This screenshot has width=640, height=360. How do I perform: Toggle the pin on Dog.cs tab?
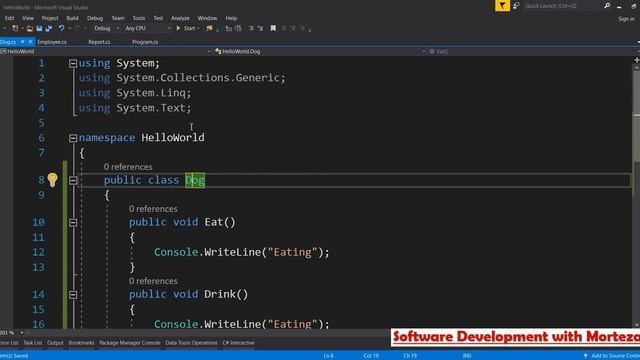pyautogui.click(x=22, y=42)
